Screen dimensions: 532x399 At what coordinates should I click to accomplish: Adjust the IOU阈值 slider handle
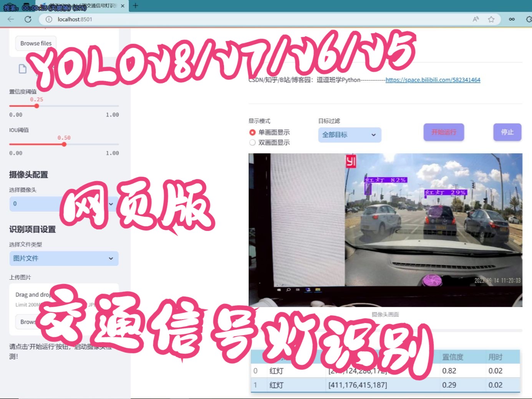coord(64,144)
